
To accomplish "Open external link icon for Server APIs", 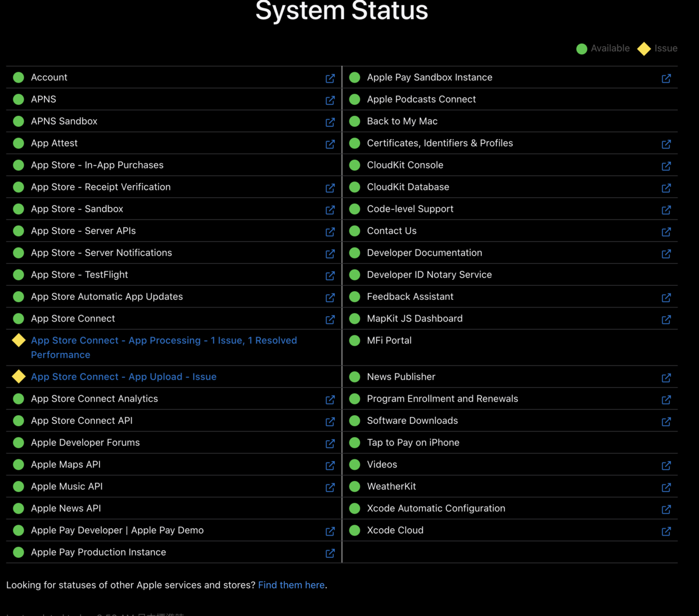I will pyautogui.click(x=330, y=232).
